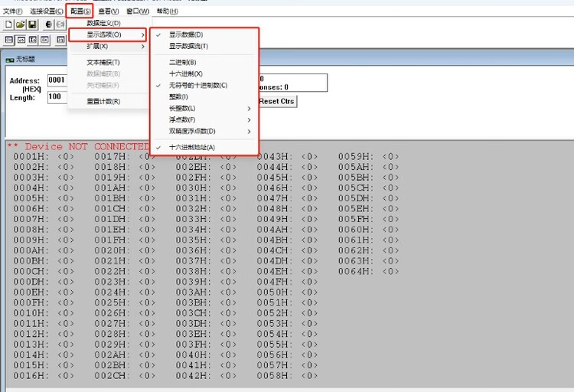The height and width of the screenshot is (392, 574).
Task: Click the Save floppy disk icon
Action: click(33, 24)
